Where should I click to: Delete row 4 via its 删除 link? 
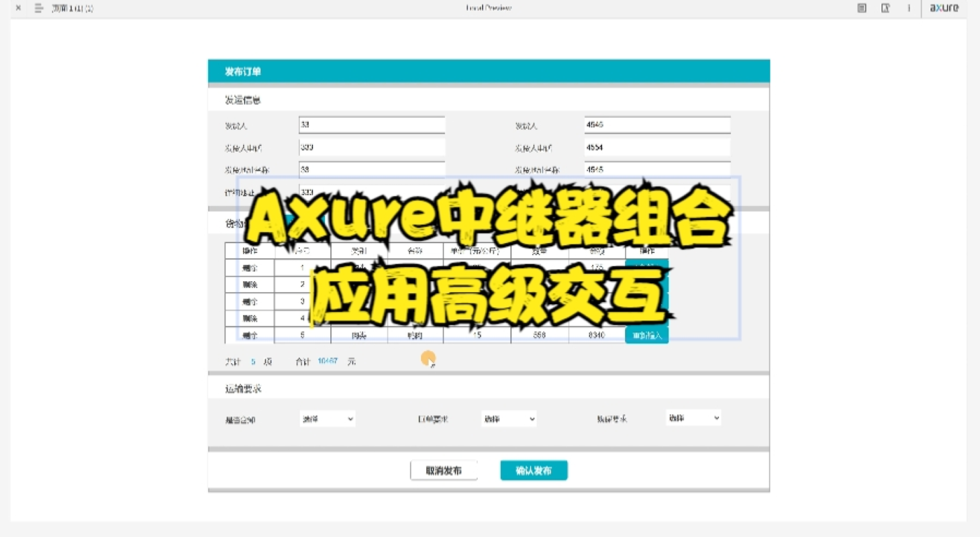coord(250,318)
